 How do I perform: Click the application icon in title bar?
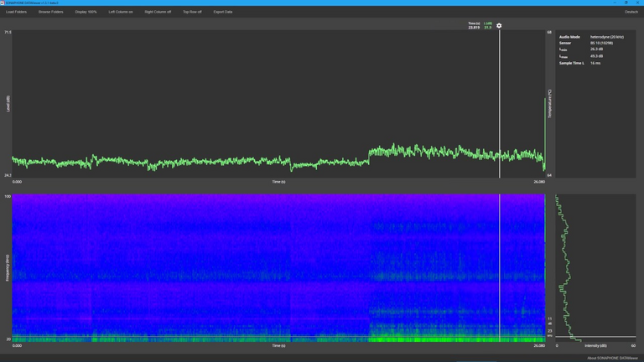[3, 3]
